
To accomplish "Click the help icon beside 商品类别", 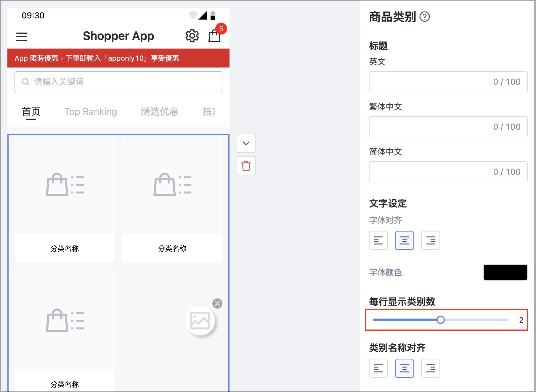I will [425, 17].
